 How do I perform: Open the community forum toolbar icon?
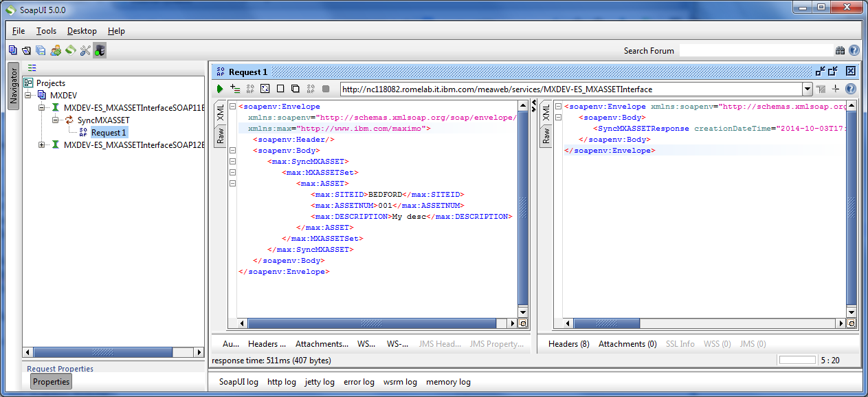coord(56,50)
